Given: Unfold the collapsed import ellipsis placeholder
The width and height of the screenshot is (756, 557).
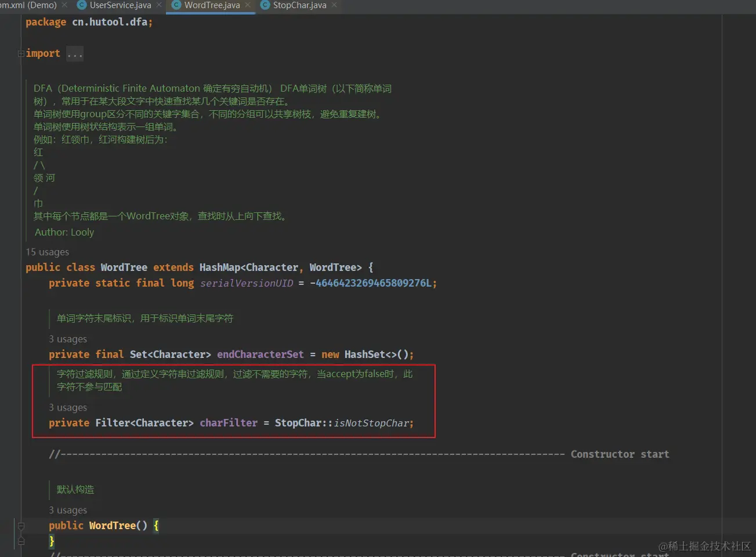Looking at the screenshot, I should pos(75,54).
